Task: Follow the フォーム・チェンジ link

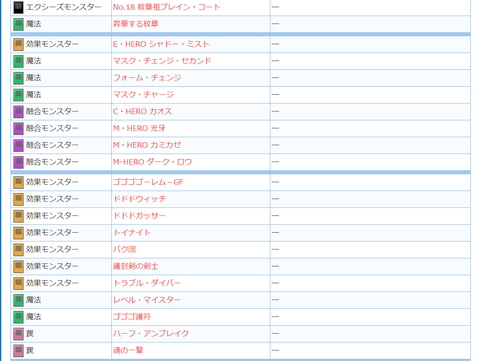Action: click(147, 78)
